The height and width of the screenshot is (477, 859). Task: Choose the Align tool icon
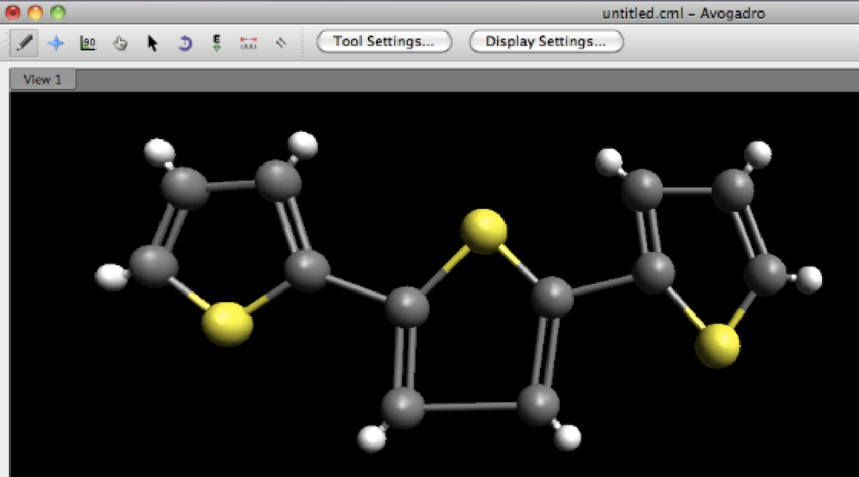(x=281, y=43)
